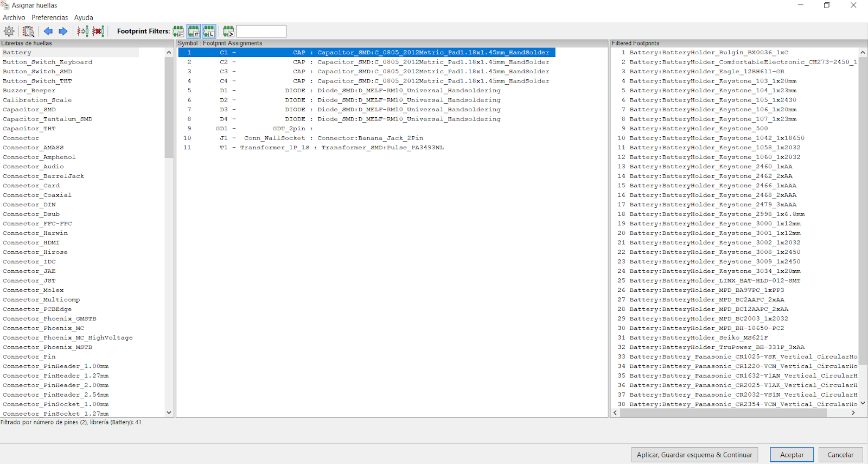Image resolution: width=868 pixels, height=464 pixels.
Task: Select the Buzzer_Beeper library
Action: [x=29, y=91]
